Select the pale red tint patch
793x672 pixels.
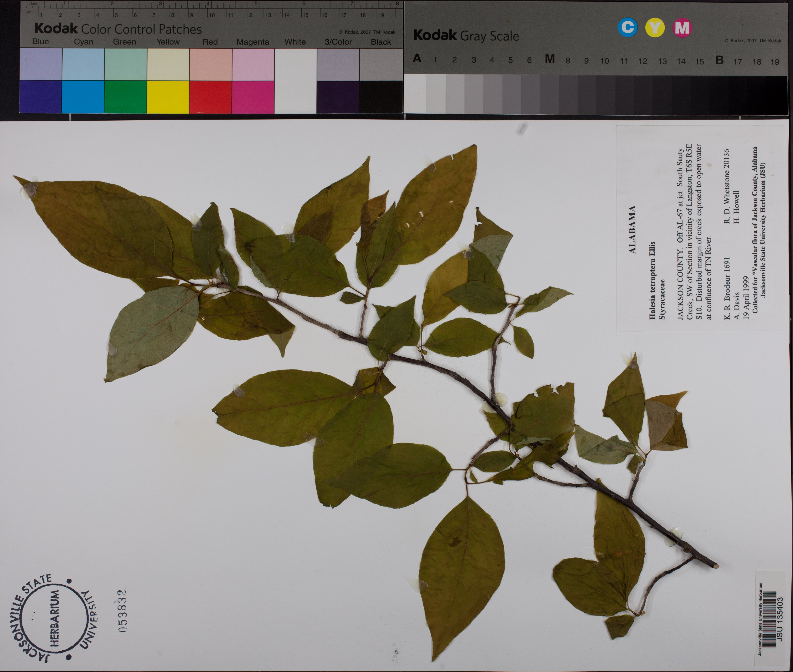point(210,64)
